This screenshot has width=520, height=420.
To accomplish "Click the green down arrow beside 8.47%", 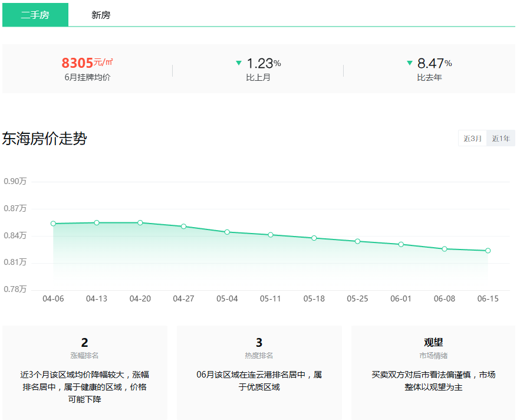I will 410,63.
